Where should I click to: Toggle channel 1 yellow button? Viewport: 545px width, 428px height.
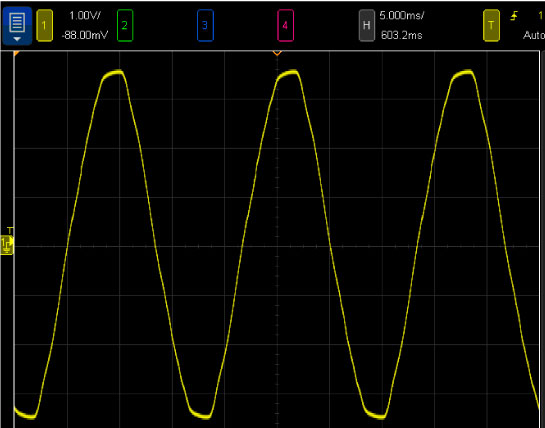click(44, 25)
